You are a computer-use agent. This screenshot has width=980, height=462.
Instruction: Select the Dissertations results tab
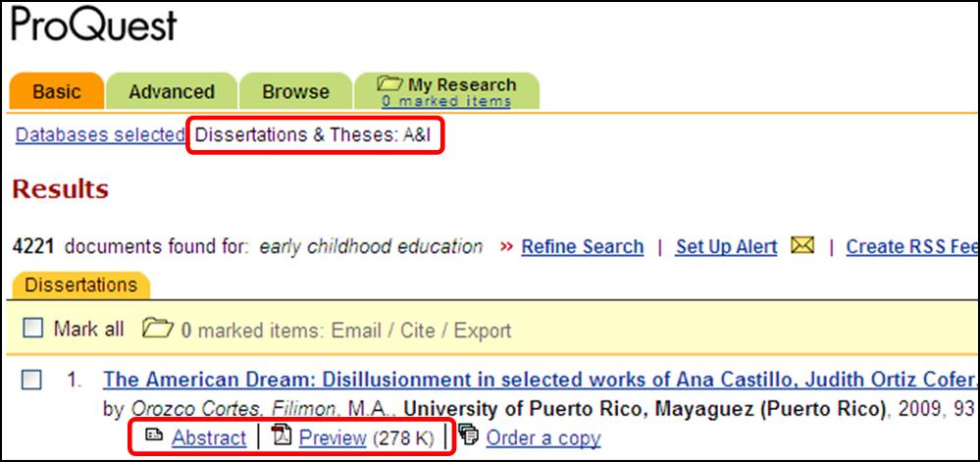[80, 285]
